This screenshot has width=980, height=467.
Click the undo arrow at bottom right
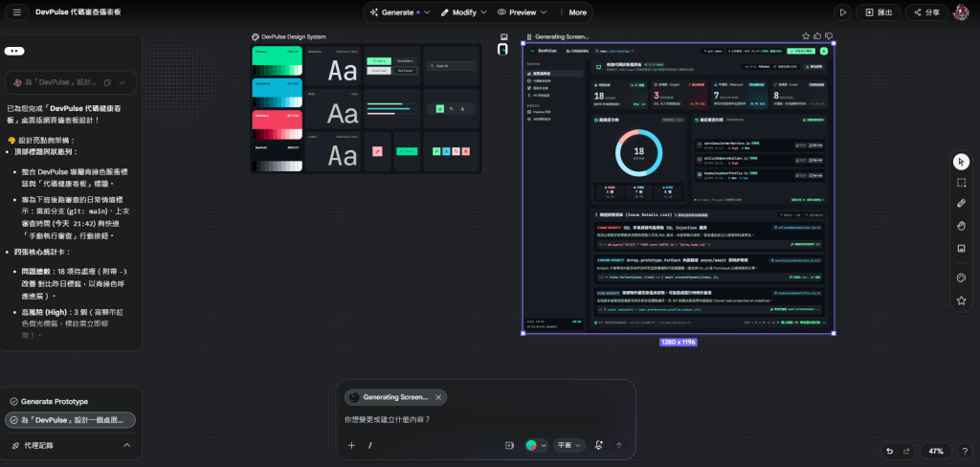click(891, 451)
